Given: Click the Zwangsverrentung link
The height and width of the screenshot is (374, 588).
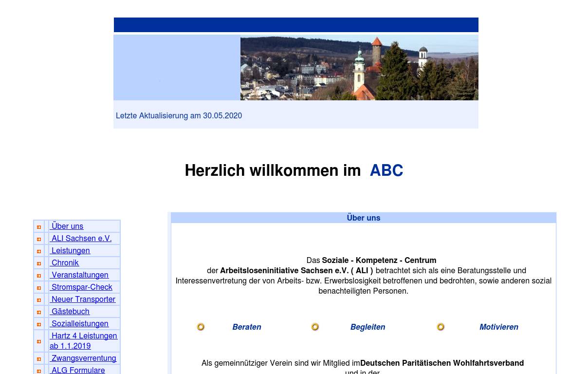Looking at the screenshot, I should 84,358.
